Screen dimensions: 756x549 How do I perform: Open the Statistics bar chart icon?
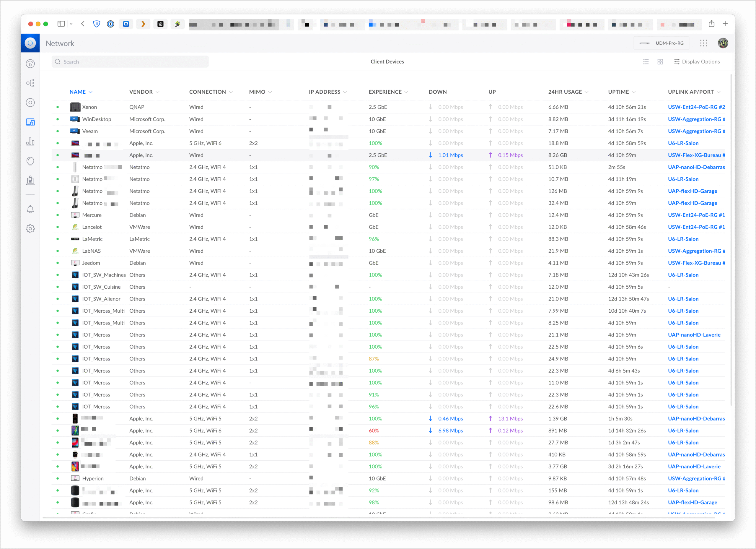click(30, 142)
